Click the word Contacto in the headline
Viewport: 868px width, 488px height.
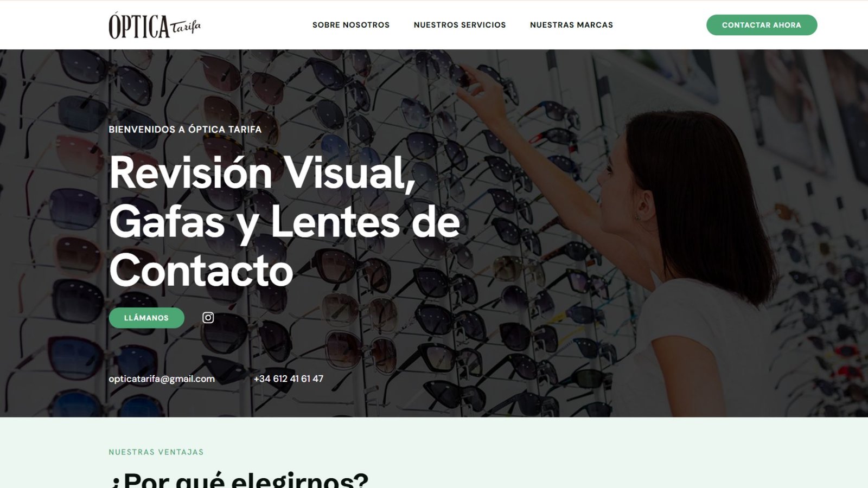click(x=201, y=271)
